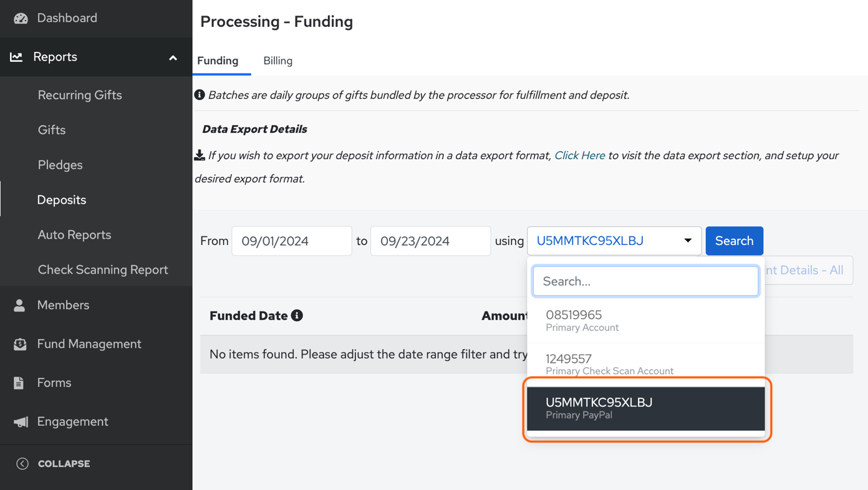Viewport: 868px width, 490px height.
Task: Open the Dashboard using its gauge icon
Action: [x=21, y=18]
